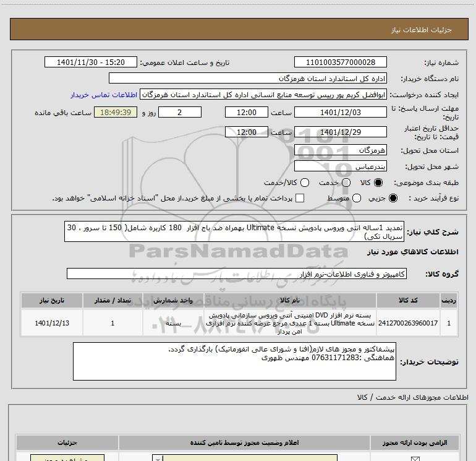Image resolution: width=476 pixels, height=461 pixels.
Task: Choose the جزیی purchase type radio
Action: click(x=393, y=198)
